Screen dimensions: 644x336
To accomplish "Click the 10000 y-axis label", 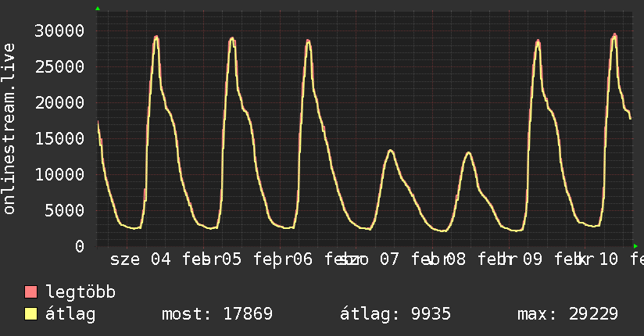I will (x=59, y=174).
